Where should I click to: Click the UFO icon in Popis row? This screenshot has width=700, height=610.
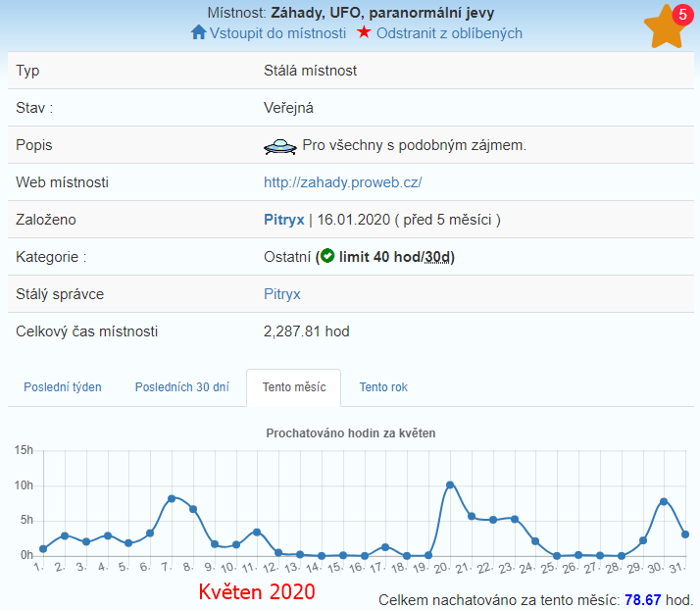pos(280,146)
